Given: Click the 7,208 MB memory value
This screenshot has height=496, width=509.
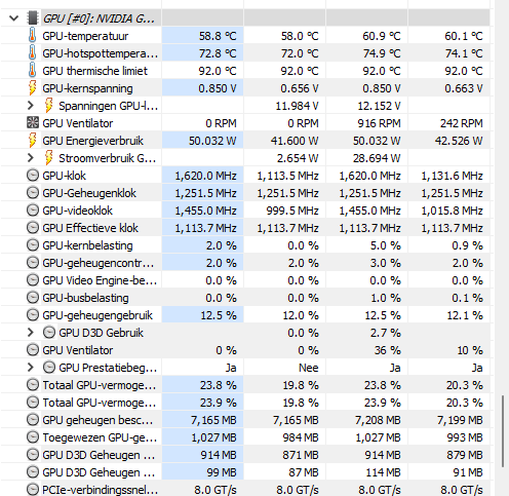Looking at the screenshot, I should tap(378, 420).
